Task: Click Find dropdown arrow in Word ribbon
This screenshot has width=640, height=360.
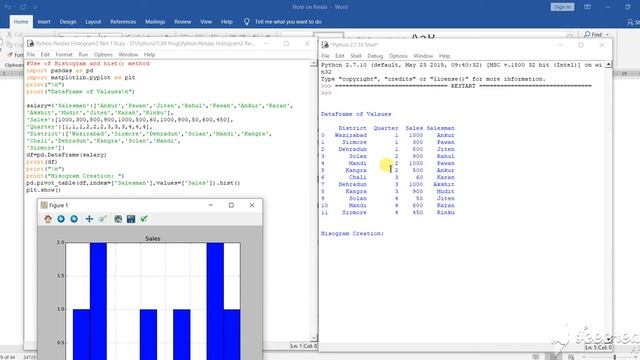Action: tap(607, 35)
